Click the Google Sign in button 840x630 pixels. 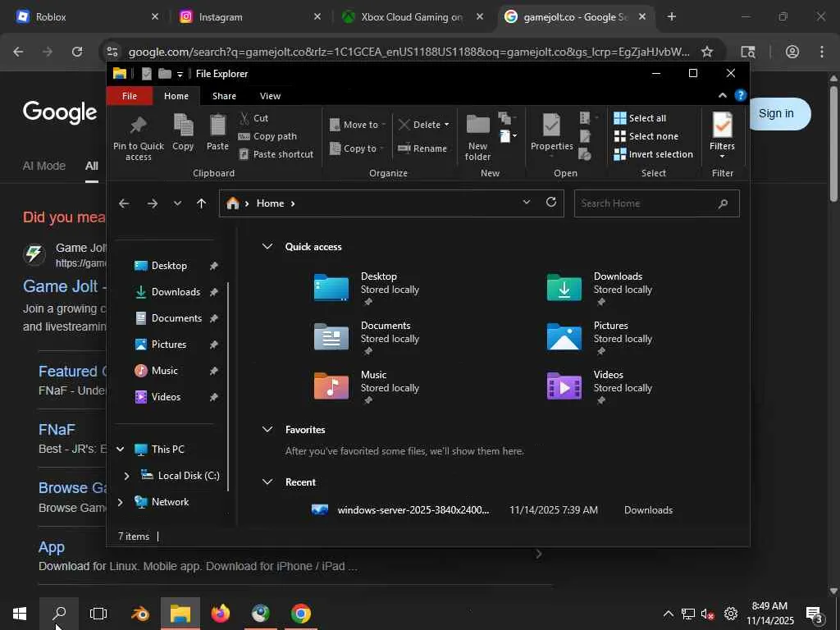775,114
